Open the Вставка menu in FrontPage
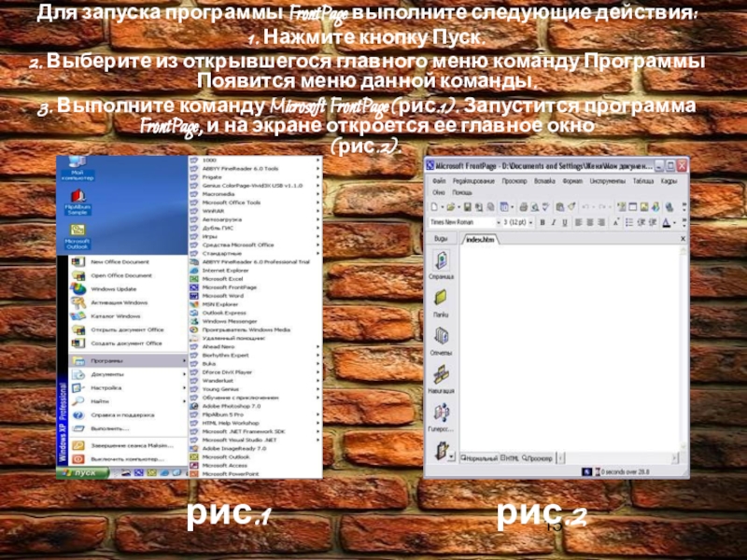The image size is (747, 560). click(544, 181)
